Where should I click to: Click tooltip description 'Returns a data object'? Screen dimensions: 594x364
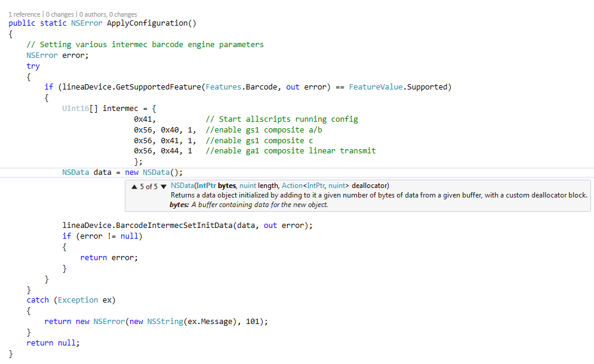tap(379, 196)
